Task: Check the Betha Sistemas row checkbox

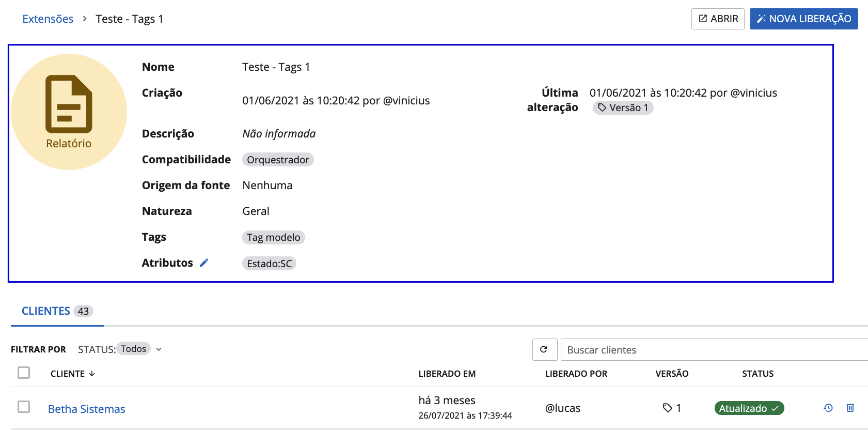Action: [24, 407]
